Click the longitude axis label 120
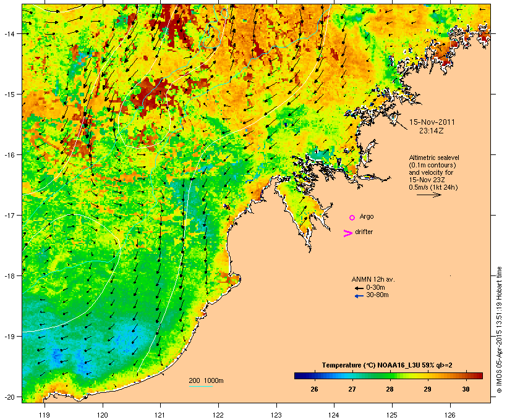This screenshot has width=507, height=420. point(103,415)
